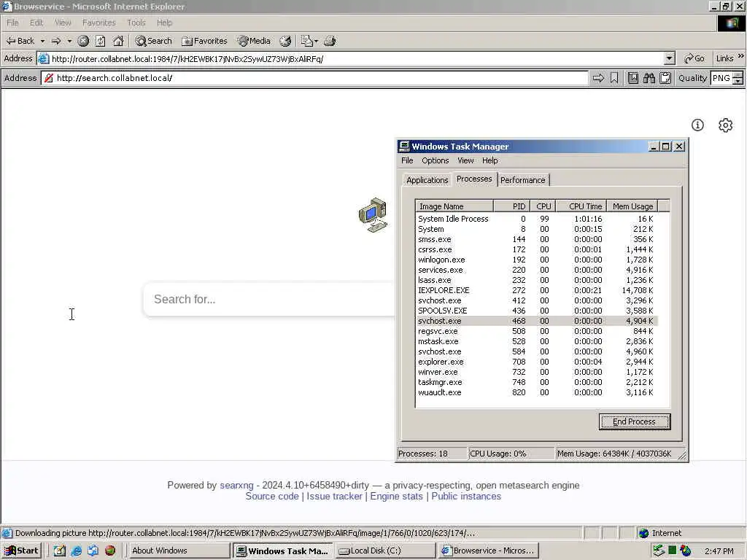Click the Forward arrow button
The width and height of the screenshot is (747, 560).
(56, 41)
